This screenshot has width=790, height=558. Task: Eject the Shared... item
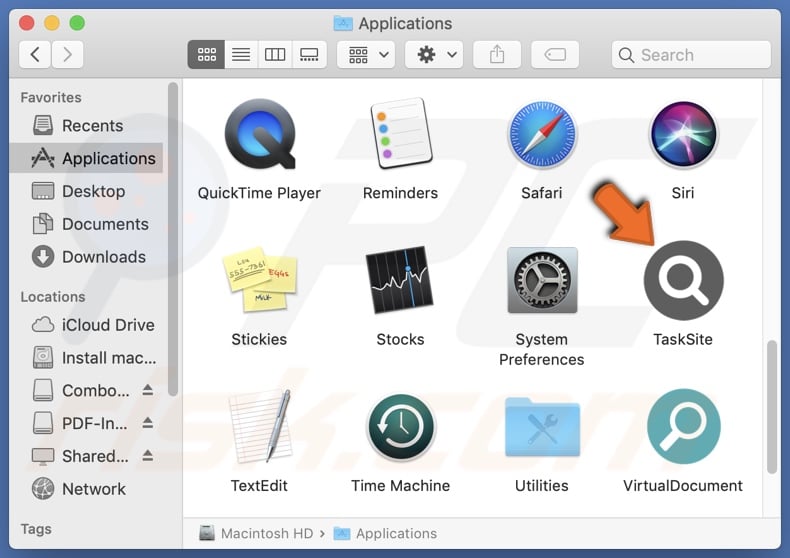(148, 456)
